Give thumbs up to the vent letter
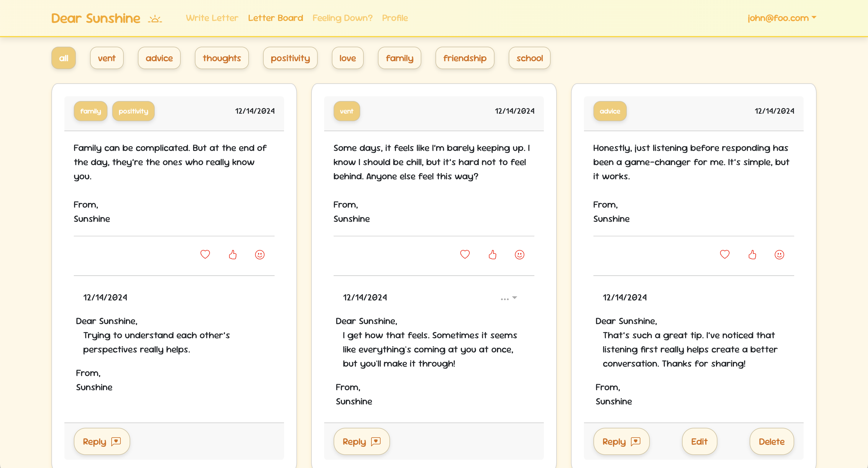The height and width of the screenshot is (468, 868). [492, 255]
